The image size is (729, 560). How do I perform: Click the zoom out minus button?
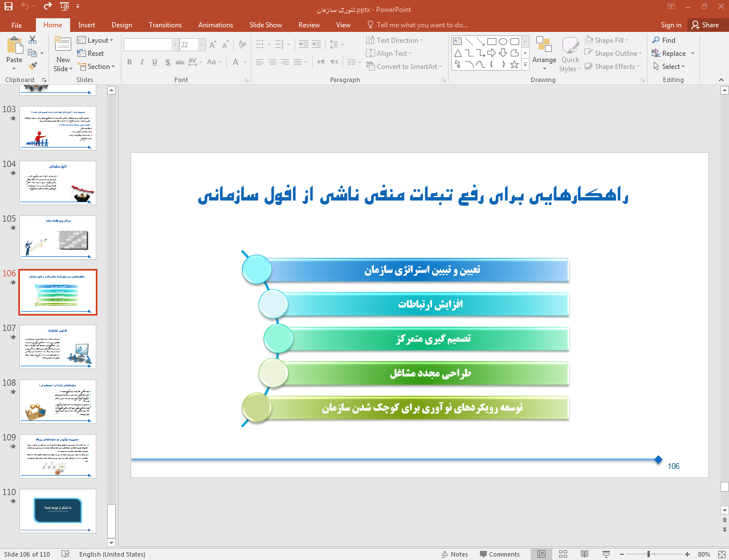622,554
